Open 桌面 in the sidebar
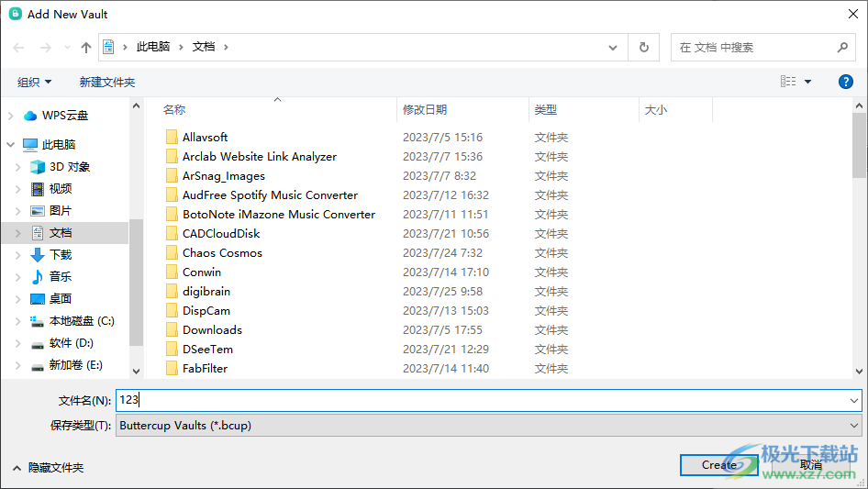The height and width of the screenshot is (489, 868). (60, 298)
